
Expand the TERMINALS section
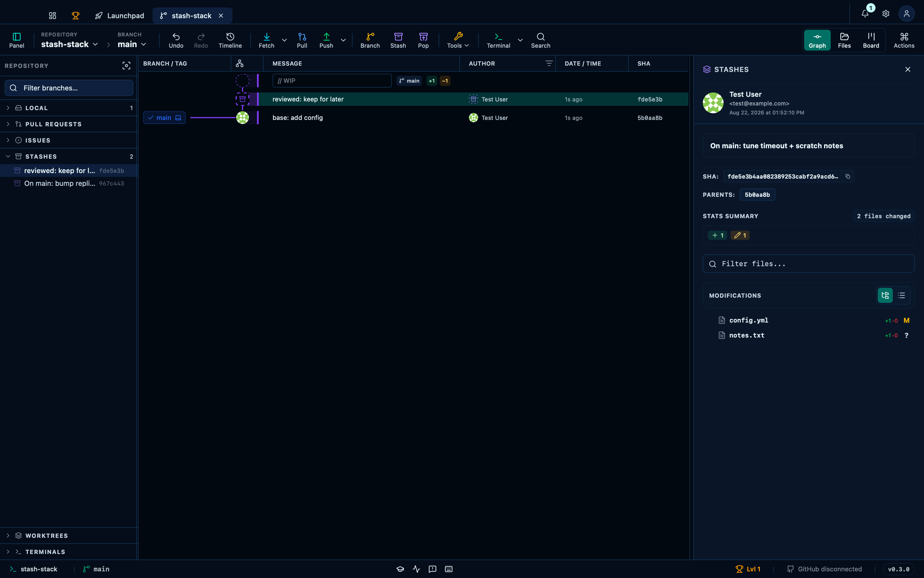(x=69, y=552)
